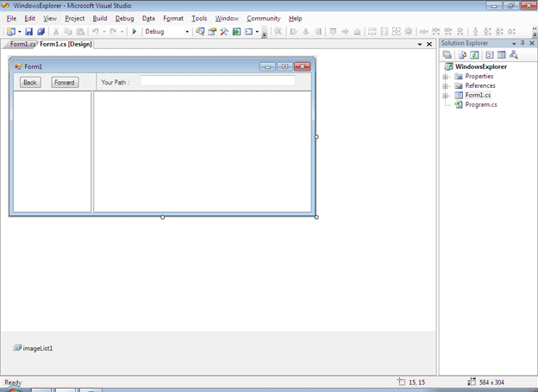Open the Solution Explorer toolbar icon
Image resolution: width=538 pixels, height=392 pixels.
coord(200,32)
